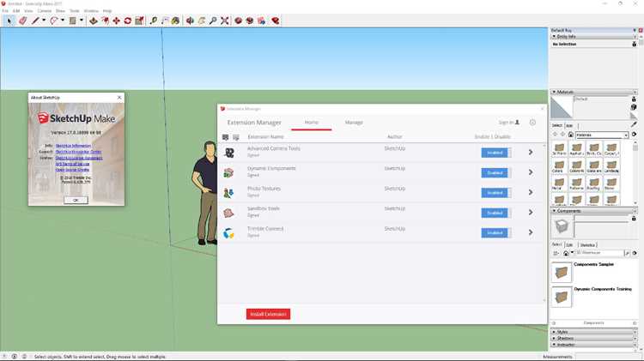Expand Trimble Connect details arrow
This screenshot has width=644, height=361.
(x=531, y=232)
